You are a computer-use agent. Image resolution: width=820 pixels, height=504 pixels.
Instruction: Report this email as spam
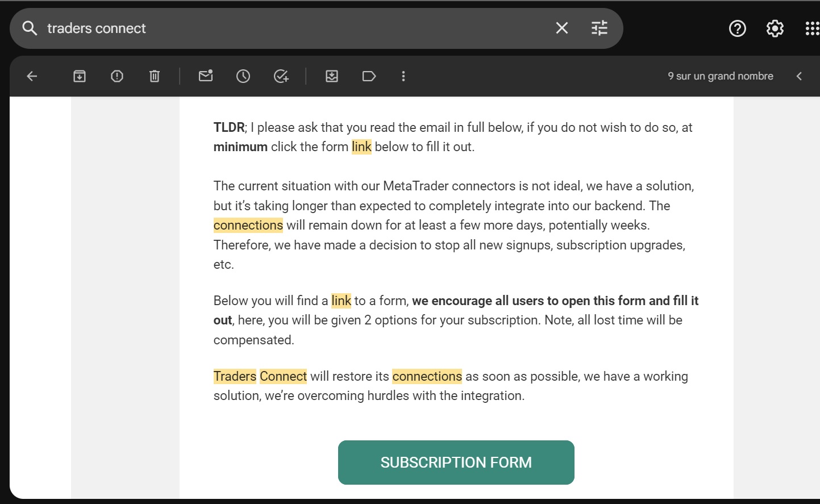pos(117,76)
